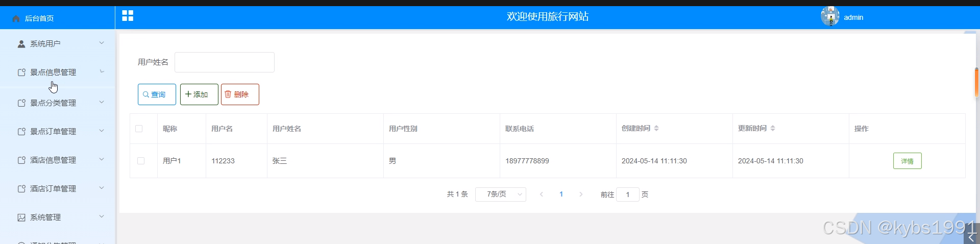
Task: Open the 景点分类管理 menu
Action: (57, 103)
